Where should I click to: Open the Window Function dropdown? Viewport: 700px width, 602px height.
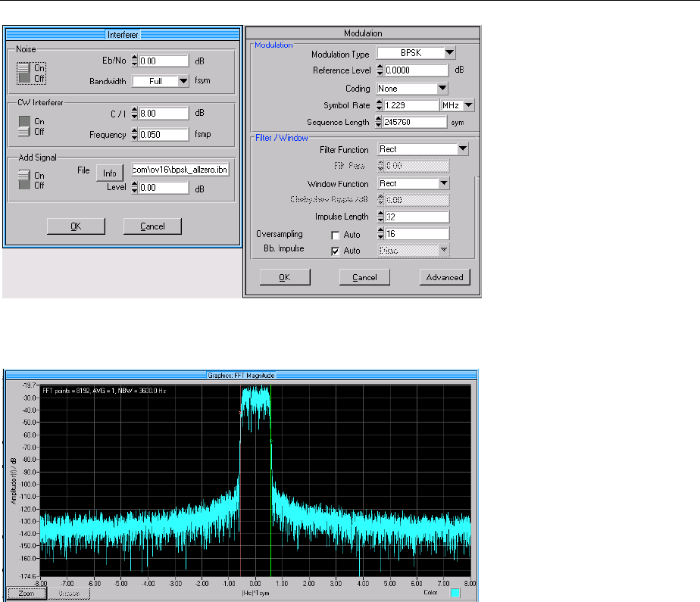(442, 184)
